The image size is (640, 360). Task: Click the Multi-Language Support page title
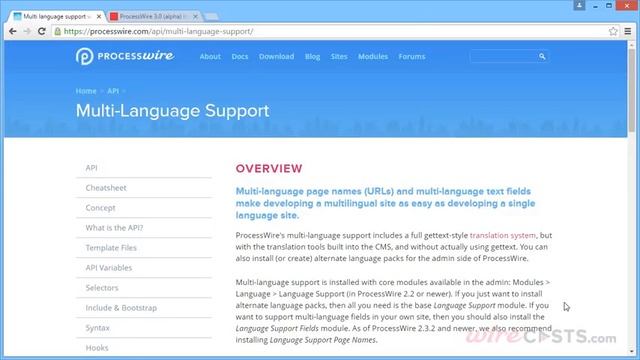(x=172, y=111)
